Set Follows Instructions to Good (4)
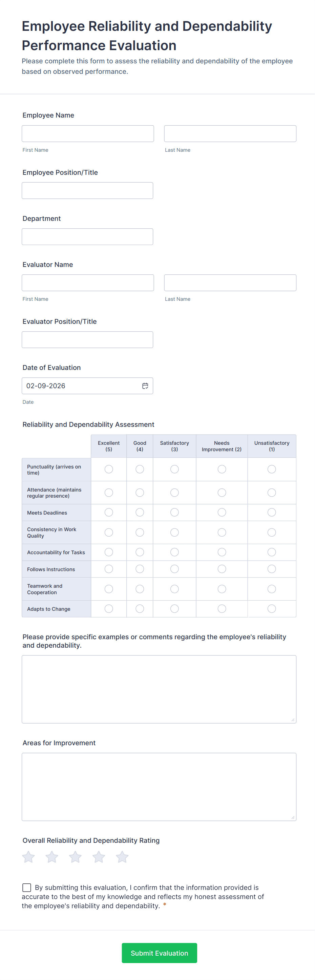 pos(140,569)
